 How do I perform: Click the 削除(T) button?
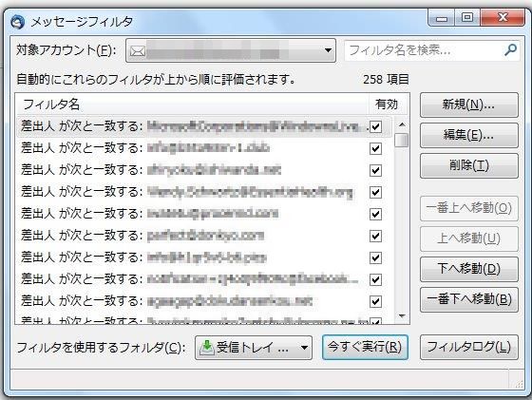pyautogui.click(x=469, y=165)
